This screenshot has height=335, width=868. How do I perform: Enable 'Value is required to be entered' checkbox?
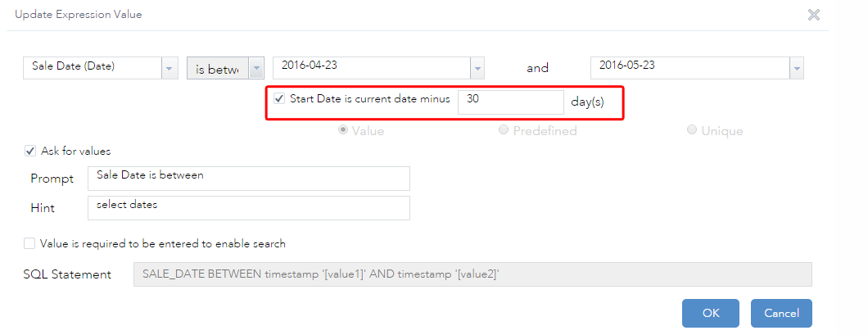click(x=30, y=243)
